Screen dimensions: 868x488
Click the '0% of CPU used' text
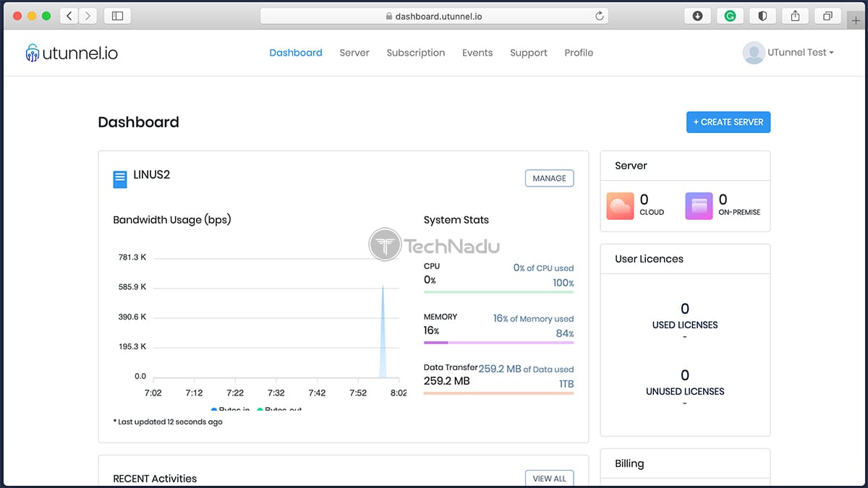pos(543,268)
